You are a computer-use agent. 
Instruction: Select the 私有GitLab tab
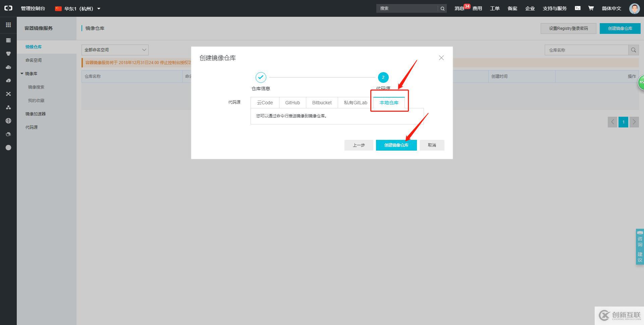tap(356, 103)
